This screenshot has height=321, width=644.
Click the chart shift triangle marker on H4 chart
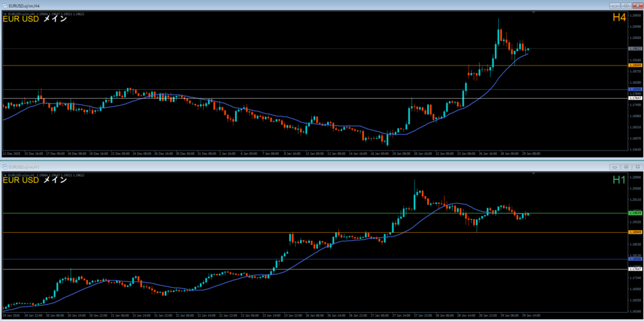(533, 13)
